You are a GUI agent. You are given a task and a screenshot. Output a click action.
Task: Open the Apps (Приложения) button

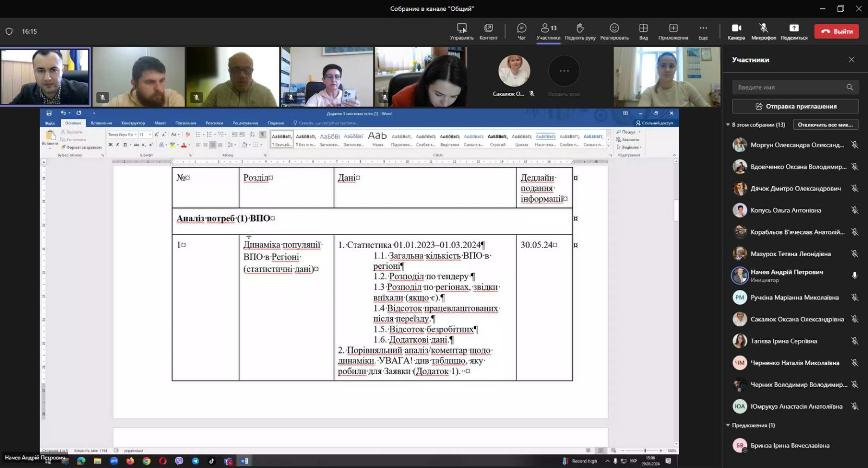[673, 31]
